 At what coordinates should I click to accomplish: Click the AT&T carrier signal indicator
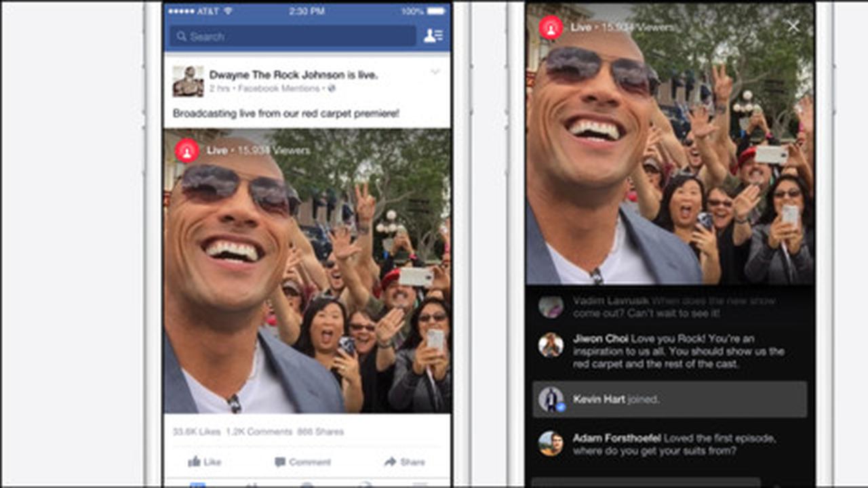tap(194, 12)
